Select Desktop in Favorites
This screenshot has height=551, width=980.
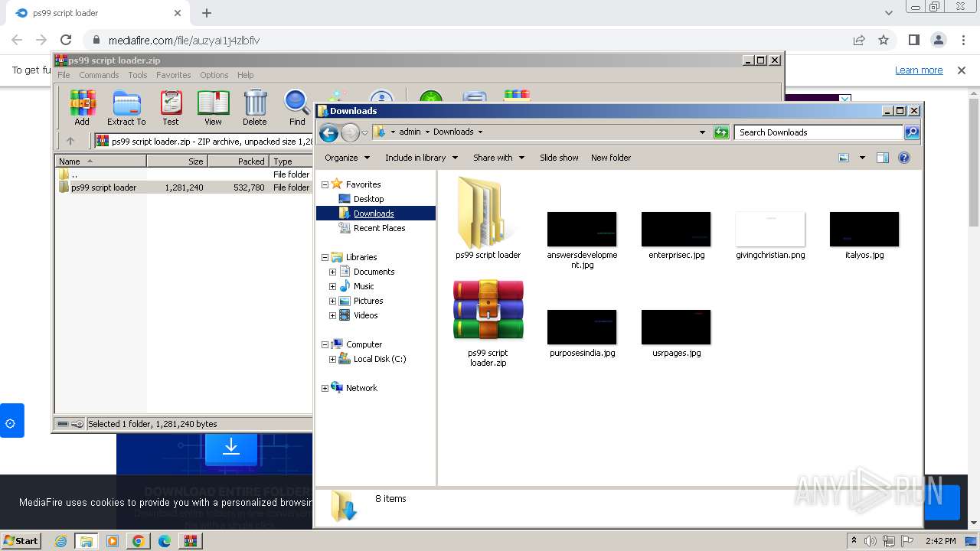pos(368,199)
